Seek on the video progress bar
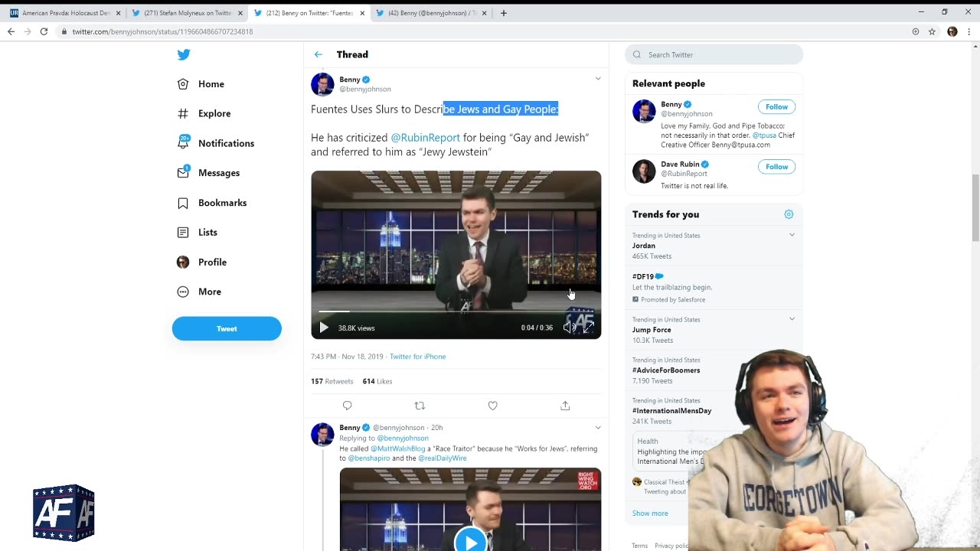This screenshot has width=980, height=551. click(456, 311)
